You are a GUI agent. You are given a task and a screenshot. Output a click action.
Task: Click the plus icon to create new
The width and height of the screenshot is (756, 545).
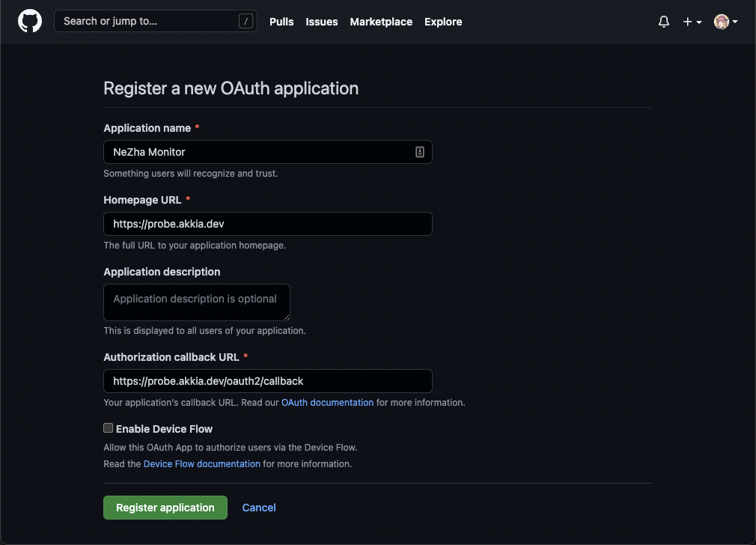pos(687,22)
